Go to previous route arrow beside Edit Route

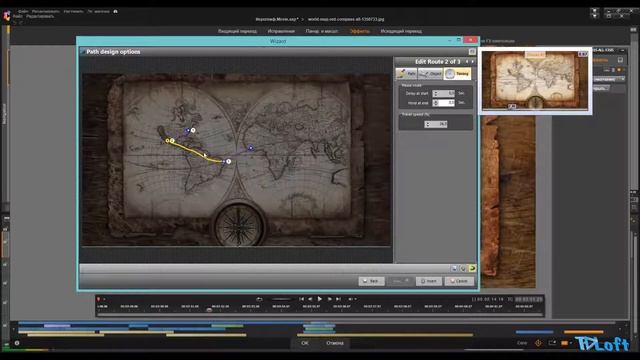467,62
